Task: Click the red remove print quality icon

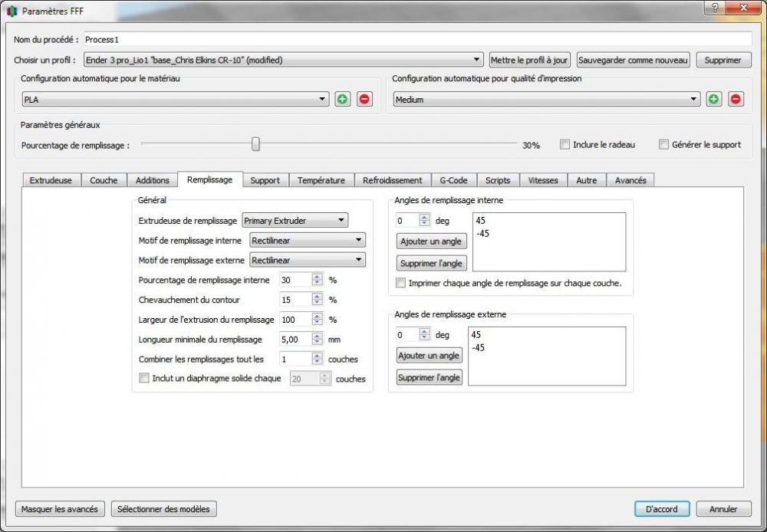Action: [736, 99]
